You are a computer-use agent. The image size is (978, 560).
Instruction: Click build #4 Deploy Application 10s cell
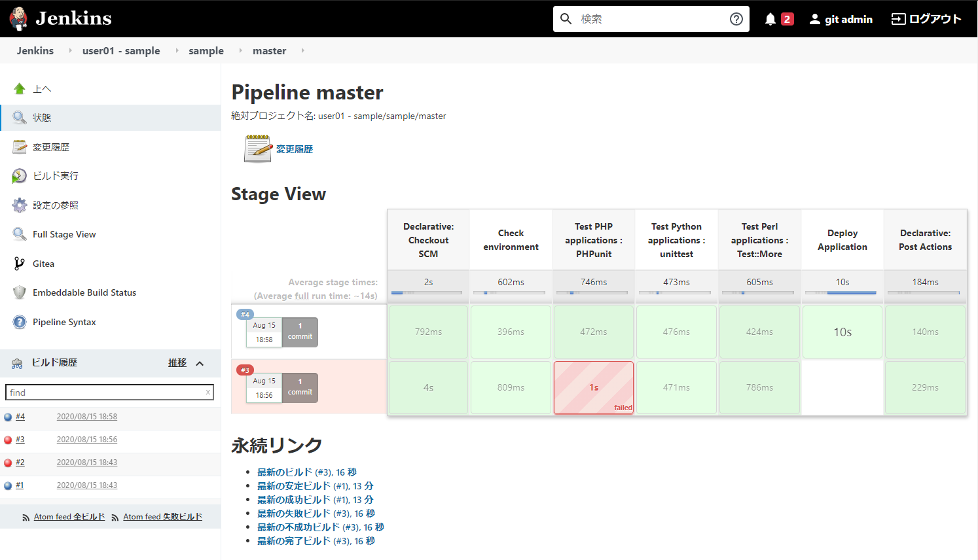tap(842, 332)
